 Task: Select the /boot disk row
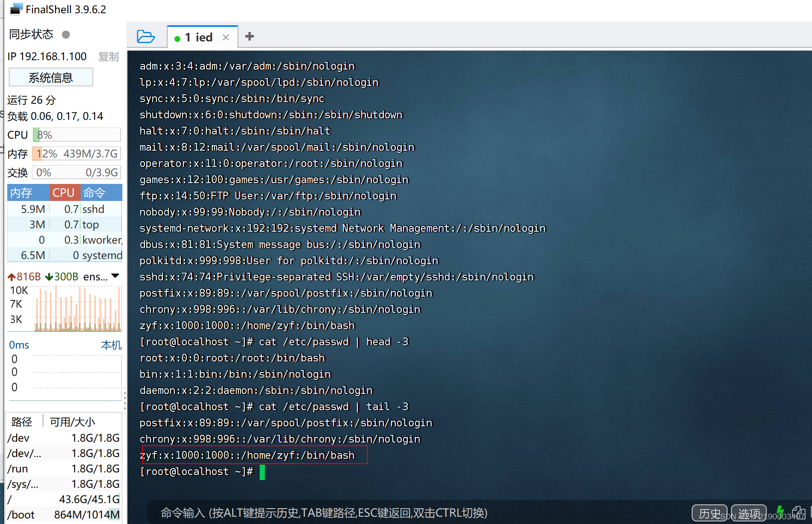click(64, 515)
